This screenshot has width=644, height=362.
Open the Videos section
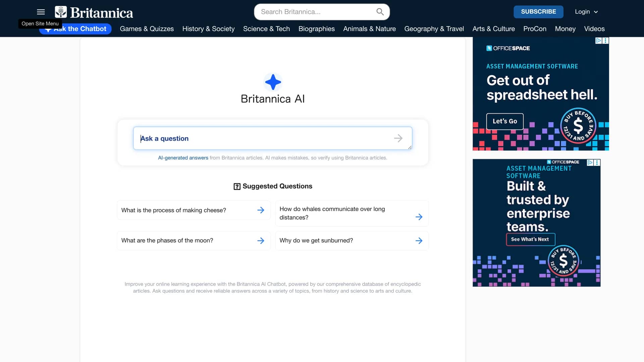594,29
